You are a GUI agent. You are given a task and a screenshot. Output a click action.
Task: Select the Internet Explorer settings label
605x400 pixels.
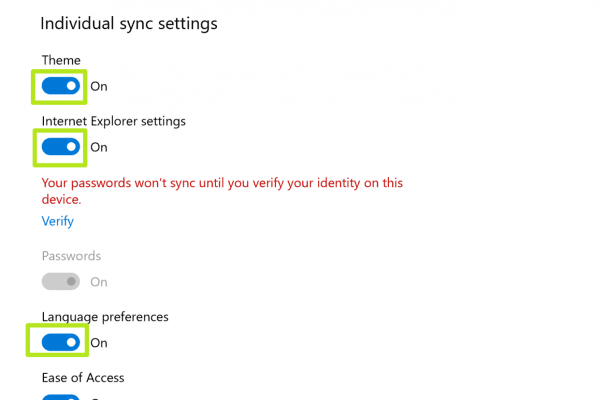(113, 121)
